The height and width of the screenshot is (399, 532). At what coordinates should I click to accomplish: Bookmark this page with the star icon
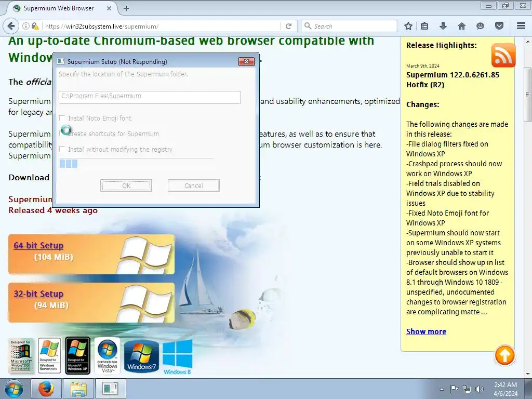408,26
